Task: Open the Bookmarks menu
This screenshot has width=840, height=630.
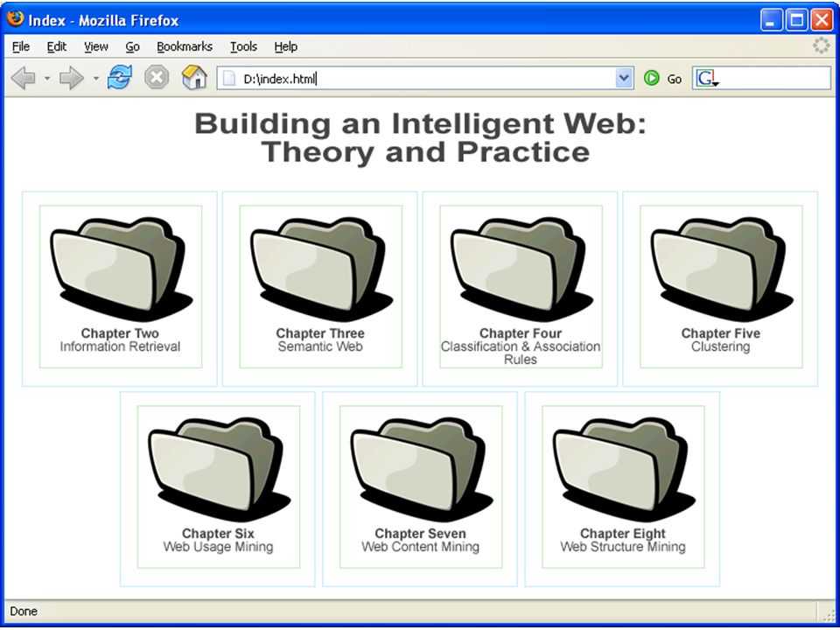Action: pyautogui.click(x=185, y=46)
